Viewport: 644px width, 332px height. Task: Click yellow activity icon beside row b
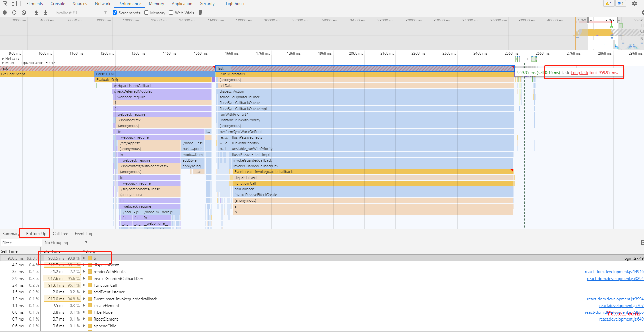pos(90,258)
